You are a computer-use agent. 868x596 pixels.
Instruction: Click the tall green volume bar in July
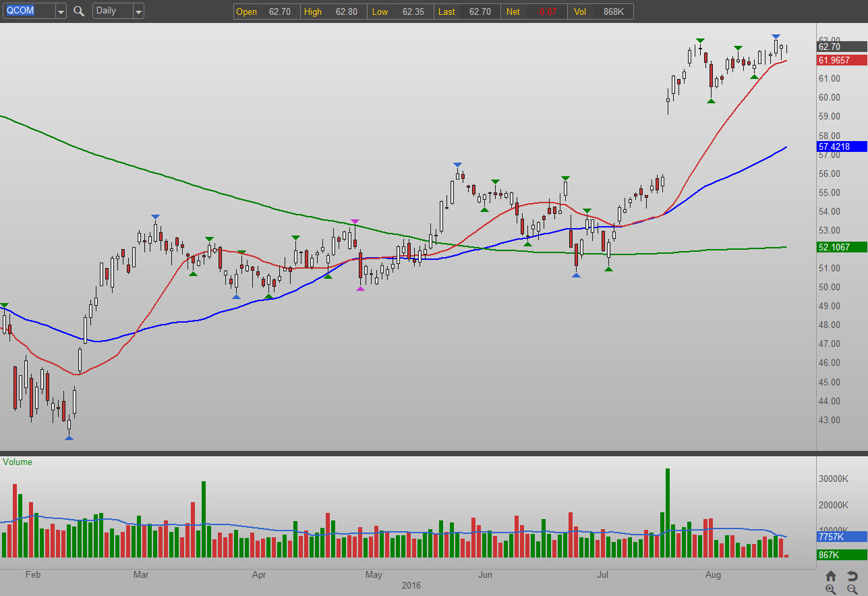click(668, 513)
